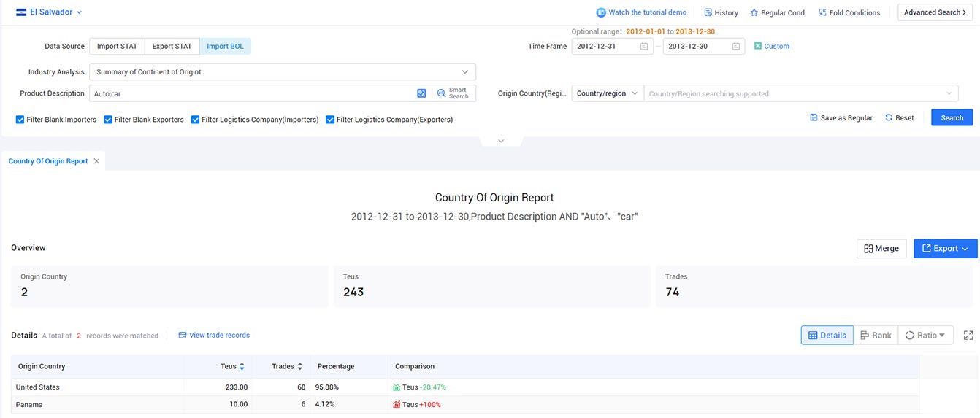The width and height of the screenshot is (980, 418).
Task: Close the Country Of Origin Report tab
Action: (x=96, y=161)
